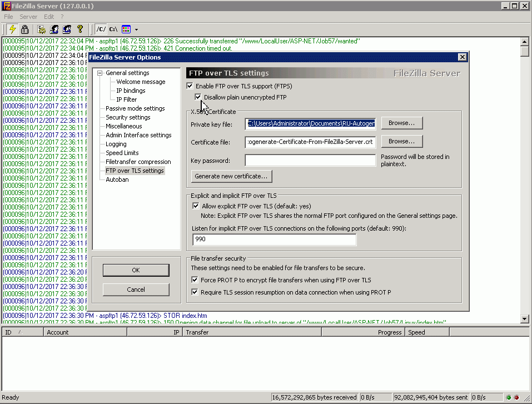Click the lock server padlock icon
This screenshot has width=532, height=404.
(x=24, y=29)
